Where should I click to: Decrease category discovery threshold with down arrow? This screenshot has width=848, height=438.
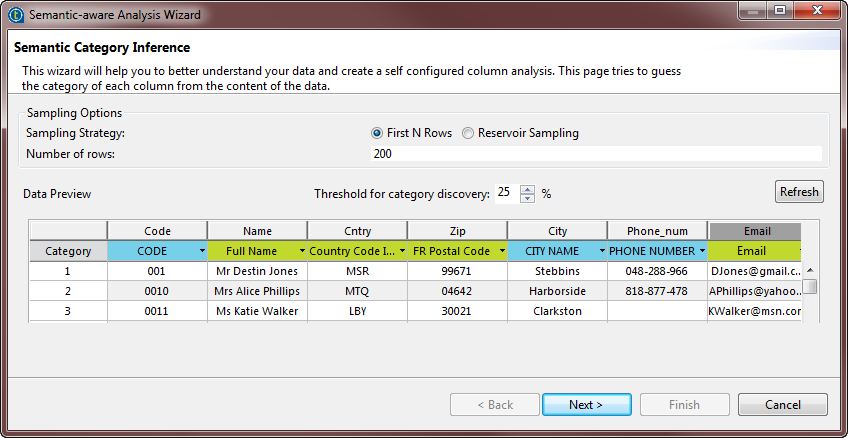point(528,198)
